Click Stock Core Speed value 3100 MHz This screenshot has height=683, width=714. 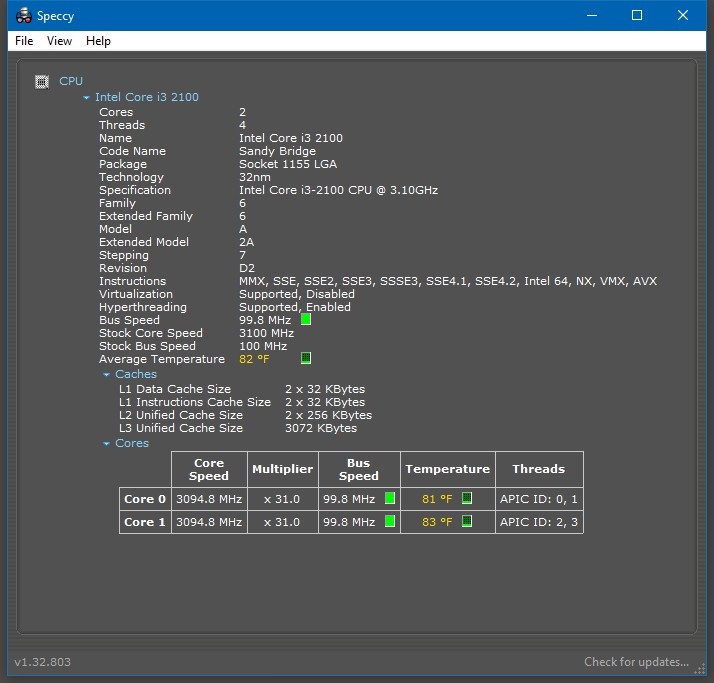[x=266, y=333]
